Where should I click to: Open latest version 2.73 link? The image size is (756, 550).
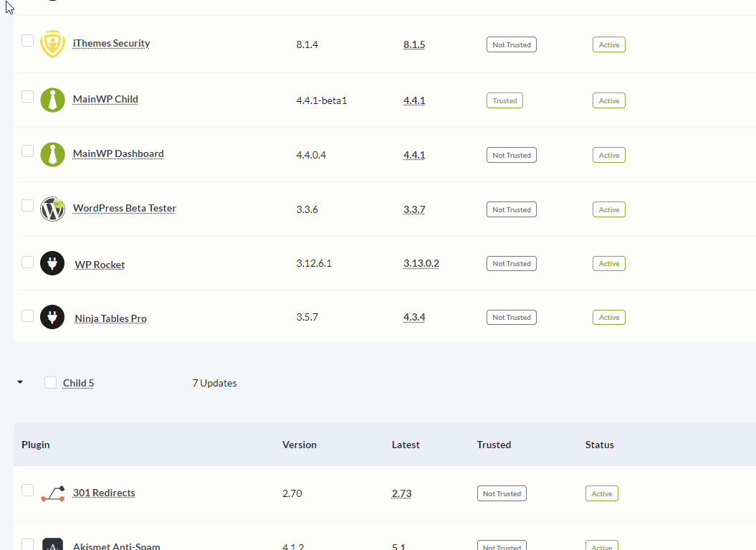click(x=401, y=494)
